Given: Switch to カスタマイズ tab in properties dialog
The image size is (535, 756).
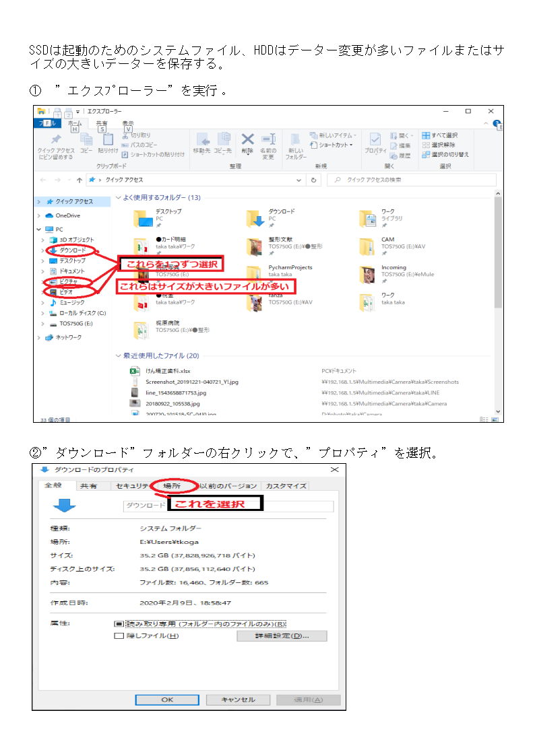Looking at the screenshot, I should tap(286, 486).
